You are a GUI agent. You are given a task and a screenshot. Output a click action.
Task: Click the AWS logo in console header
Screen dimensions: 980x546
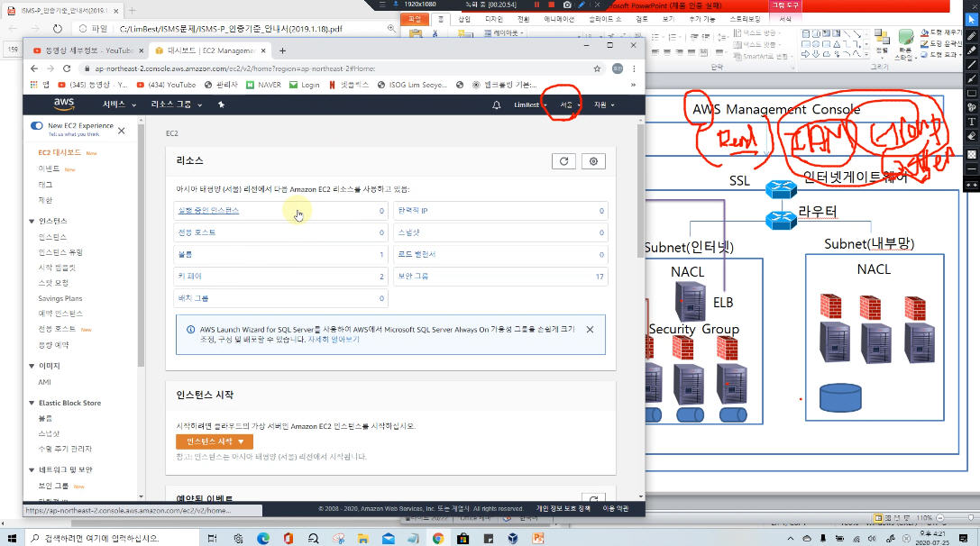(64, 104)
